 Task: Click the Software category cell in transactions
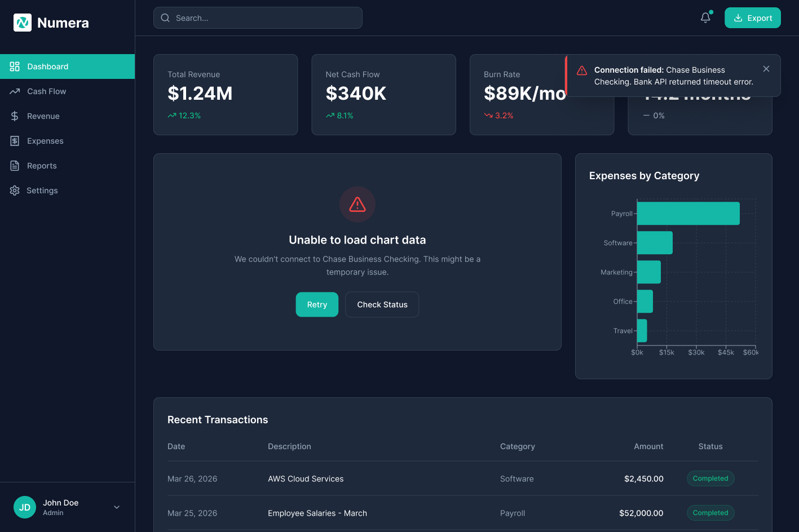tap(517, 479)
